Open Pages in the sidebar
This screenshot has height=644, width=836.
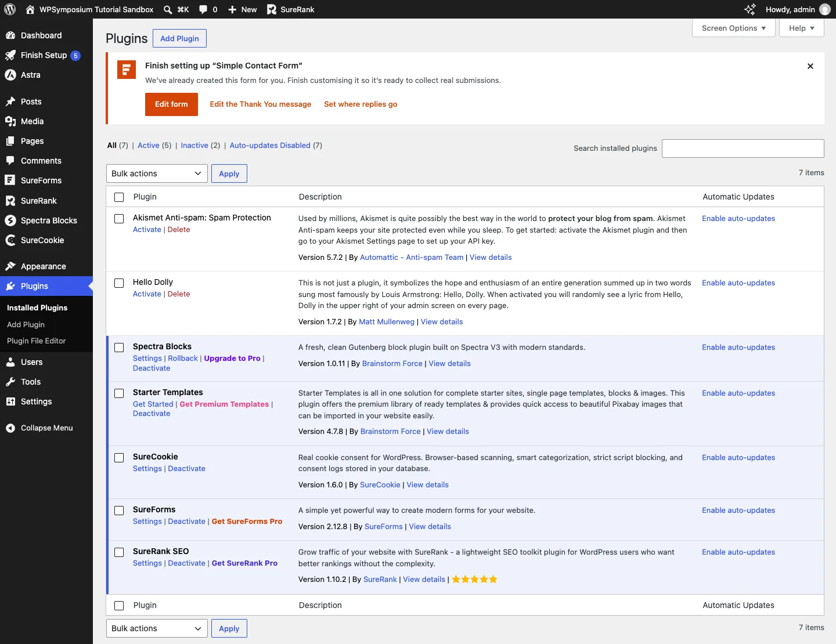point(46,141)
